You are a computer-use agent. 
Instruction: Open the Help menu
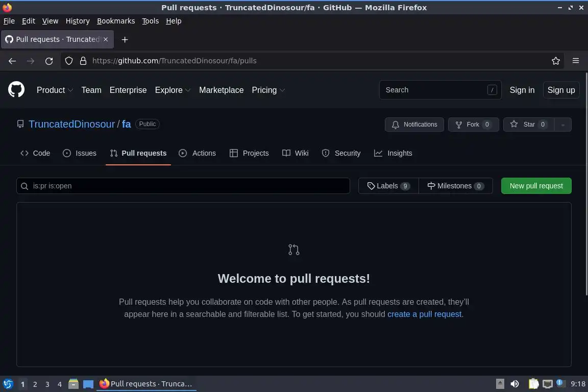(174, 21)
